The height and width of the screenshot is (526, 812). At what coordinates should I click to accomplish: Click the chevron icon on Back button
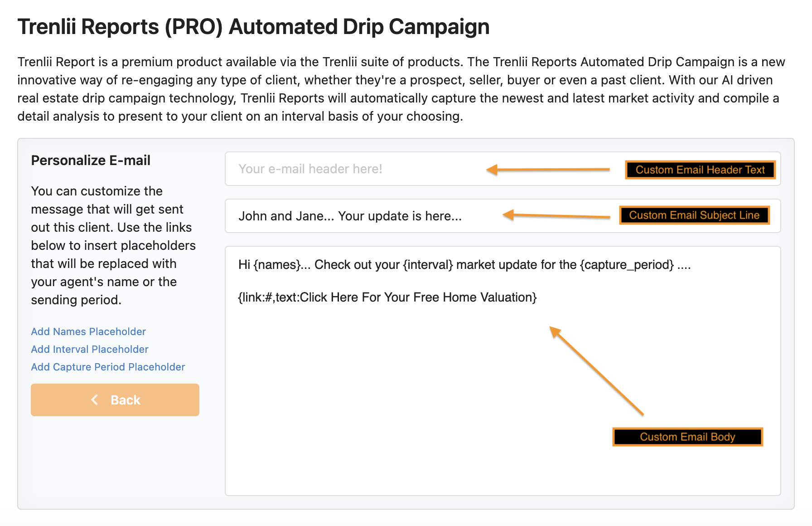coord(95,399)
